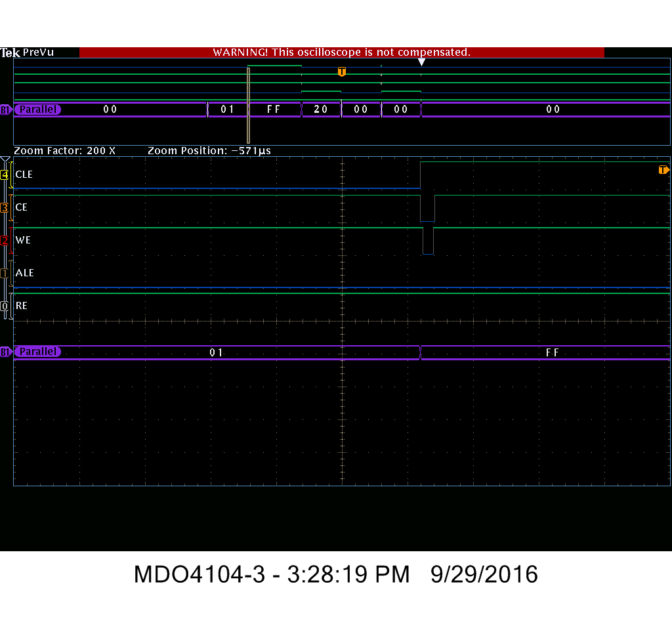Click the B1 bus icon beside lower Parallel bus
Viewport: 672px width, 630px height.
tap(6, 352)
